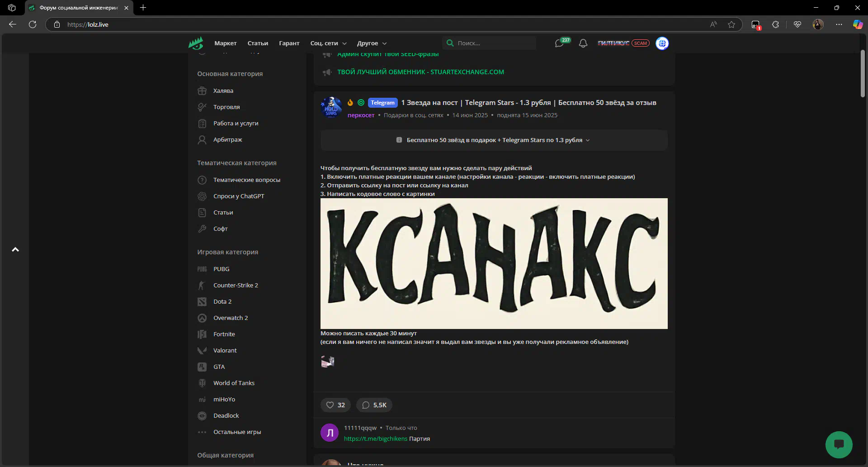The width and height of the screenshot is (868, 467).
Task: Open the floating chat bubble button
Action: [x=839, y=444]
